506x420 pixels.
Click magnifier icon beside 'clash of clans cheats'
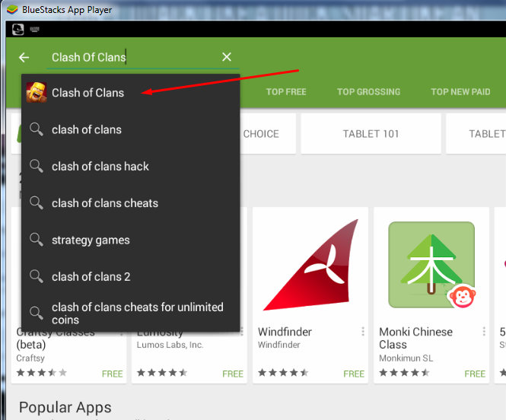37,203
